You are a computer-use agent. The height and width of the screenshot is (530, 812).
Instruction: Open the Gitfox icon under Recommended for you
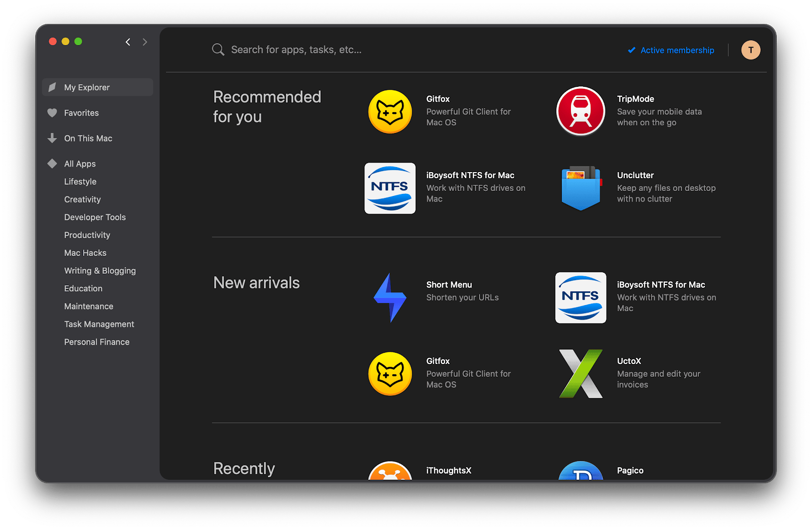pos(390,112)
